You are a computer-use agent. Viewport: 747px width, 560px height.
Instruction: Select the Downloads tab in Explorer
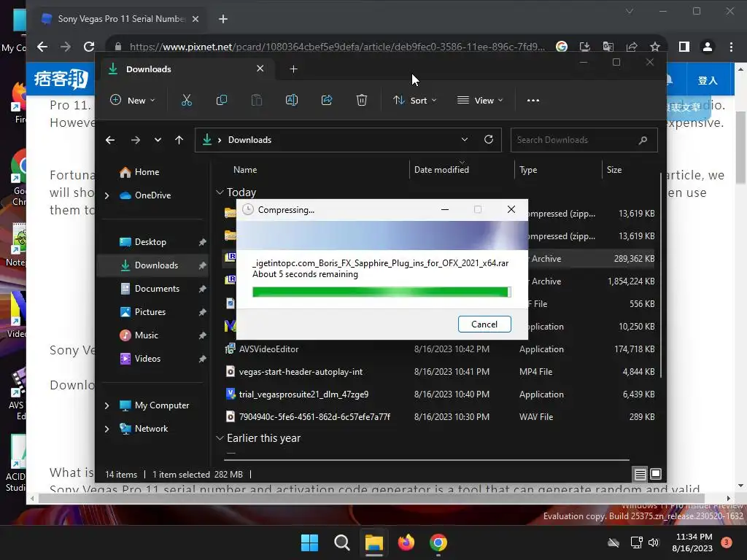tap(186, 69)
